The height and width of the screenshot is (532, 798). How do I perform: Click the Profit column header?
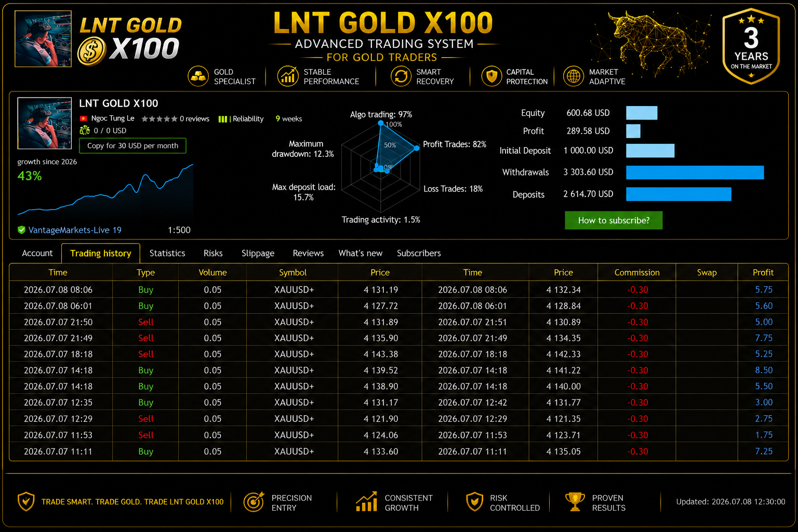(763, 272)
